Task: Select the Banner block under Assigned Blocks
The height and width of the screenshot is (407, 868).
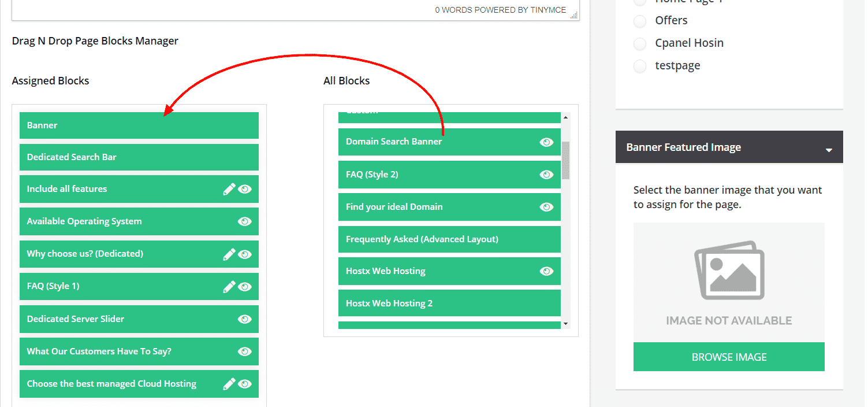Action: (x=139, y=125)
